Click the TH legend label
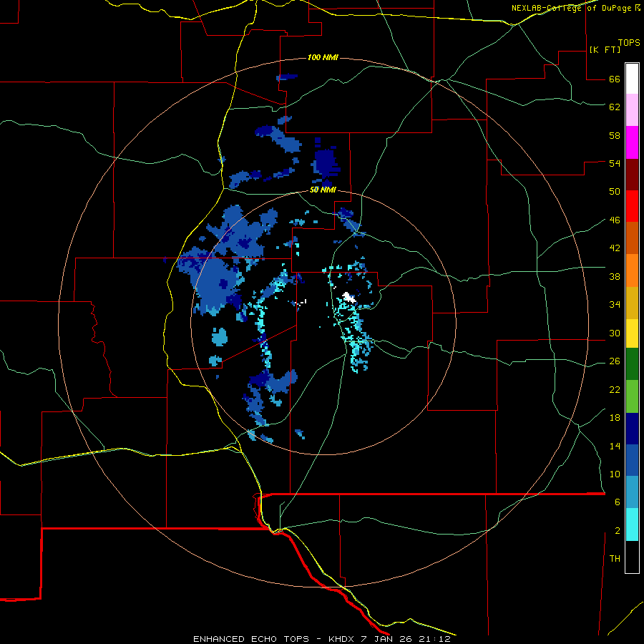This screenshot has width=644, height=644. pos(615,559)
